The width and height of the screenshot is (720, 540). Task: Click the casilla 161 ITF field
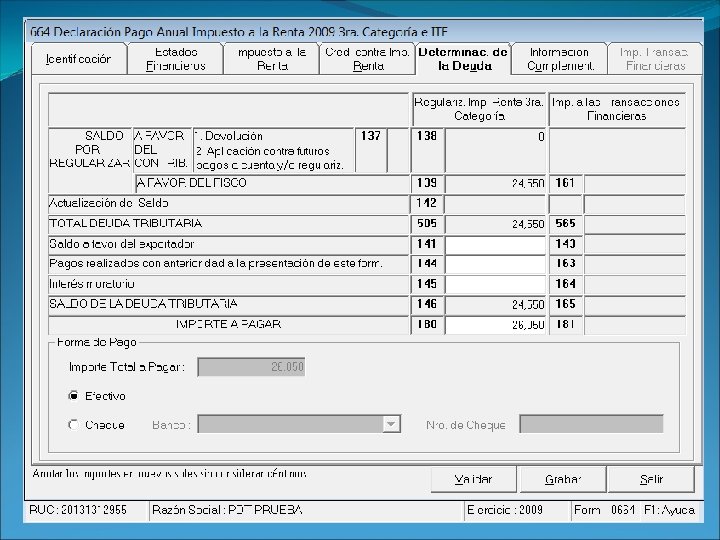[635, 184]
